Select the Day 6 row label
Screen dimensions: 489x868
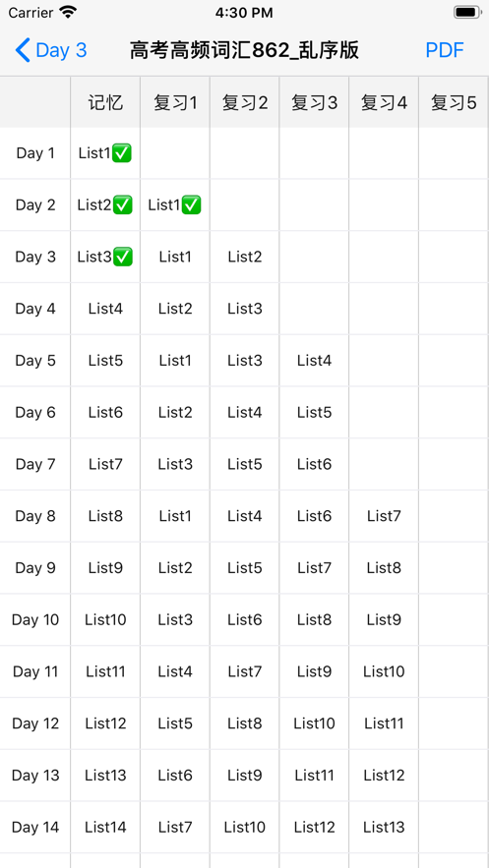34,413
